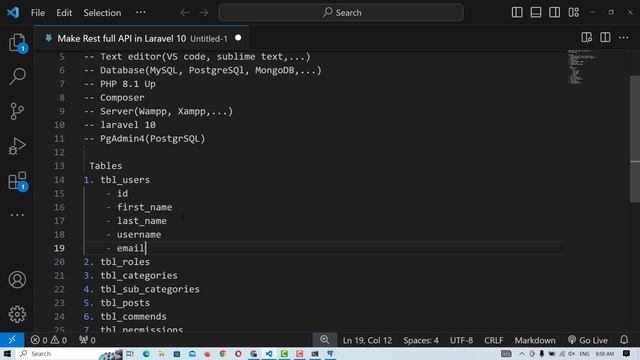Go back with the left arrow

185,13
